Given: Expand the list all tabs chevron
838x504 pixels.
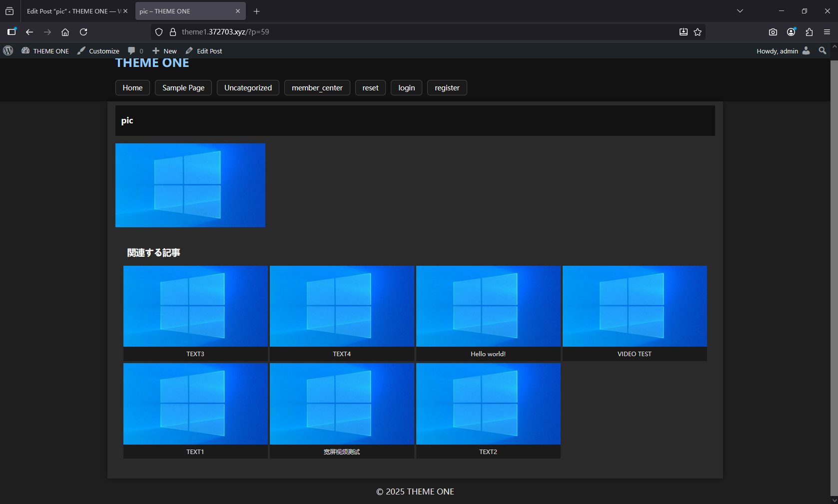Looking at the screenshot, I should pyautogui.click(x=740, y=11).
